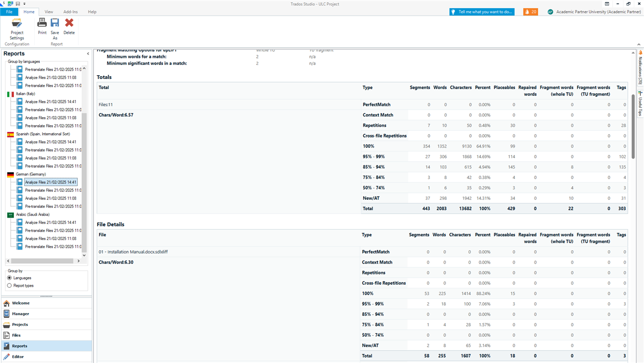The height and width of the screenshot is (363, 644).
Task: Delete the selected report
Action: pyautogui.click(x=69, y=26)
